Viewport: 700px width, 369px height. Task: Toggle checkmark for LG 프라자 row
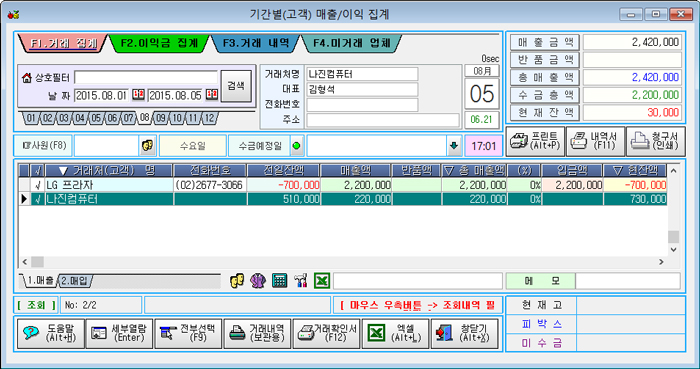[x=38, y=185]
